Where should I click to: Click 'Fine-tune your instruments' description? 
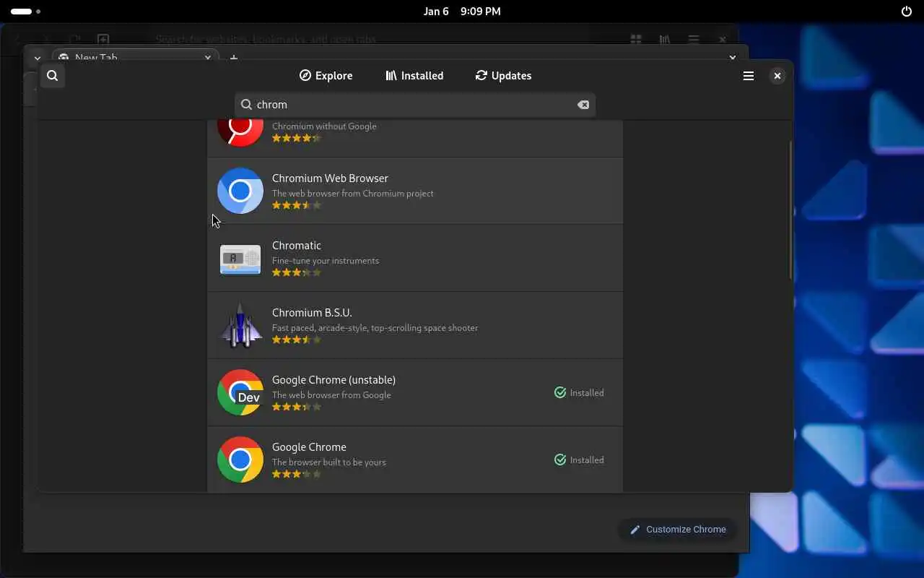point(326,261)
